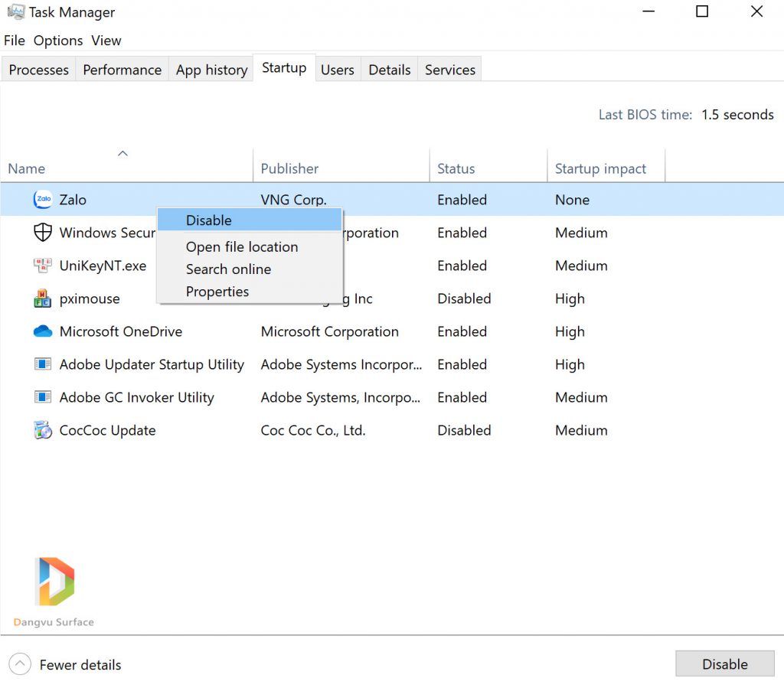Click the pximouse startup icon
The image size is (784, 688).
(x=43, y=298)
